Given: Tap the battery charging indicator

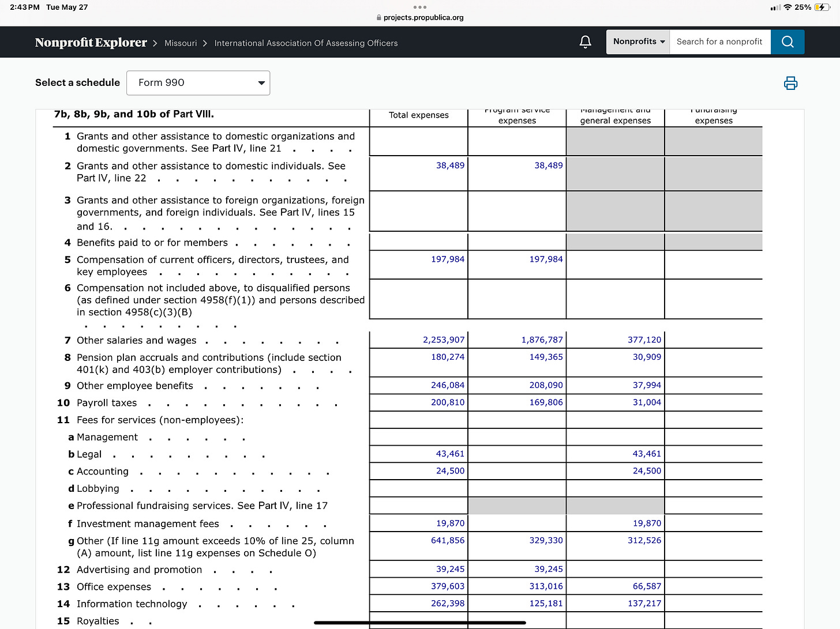Looking at the screenshot, I should coord(822,7).
